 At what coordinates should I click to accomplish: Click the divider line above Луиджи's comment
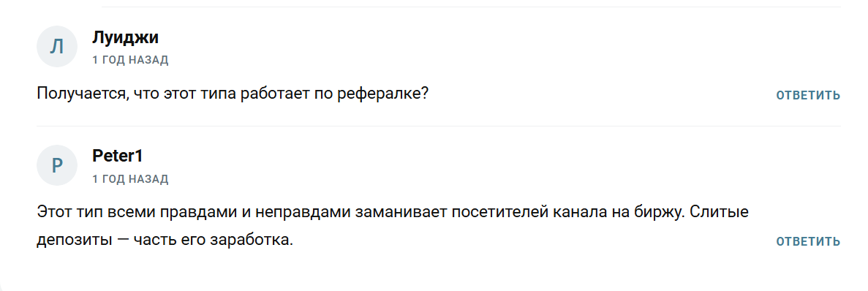(471, 7)
